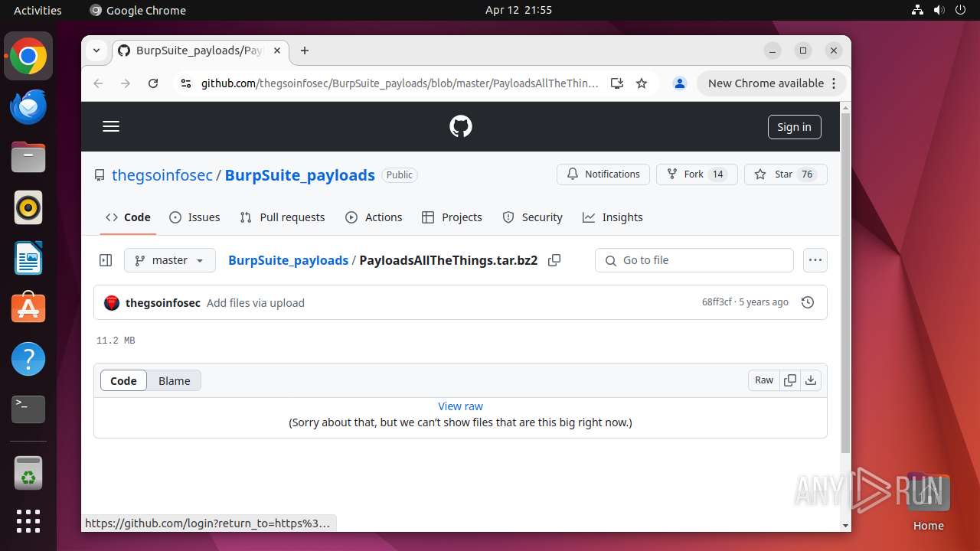Image resolution: width=980 pixels, height=551 pixels.
Task: Open thegsoinfosec commit author link
Action: (x=163, y=303)
